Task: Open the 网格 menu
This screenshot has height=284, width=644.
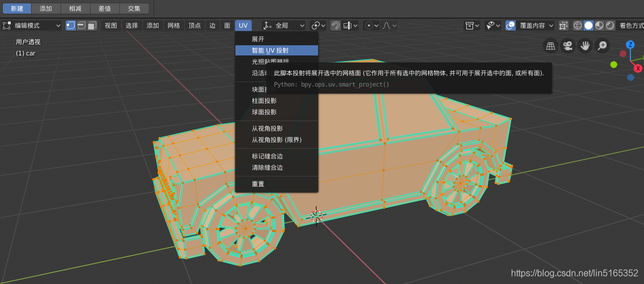Action: [174, 25]
